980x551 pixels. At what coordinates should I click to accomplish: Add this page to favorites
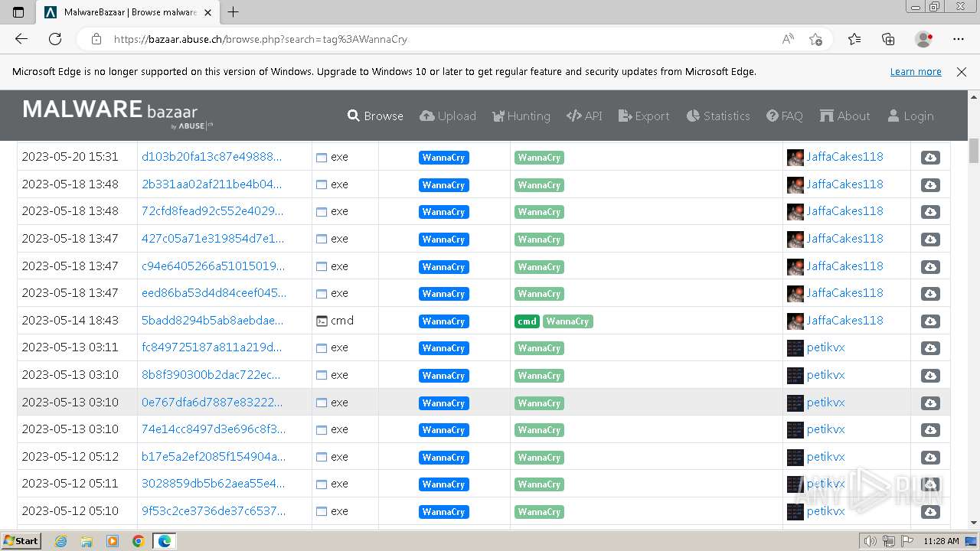point(815,39)
